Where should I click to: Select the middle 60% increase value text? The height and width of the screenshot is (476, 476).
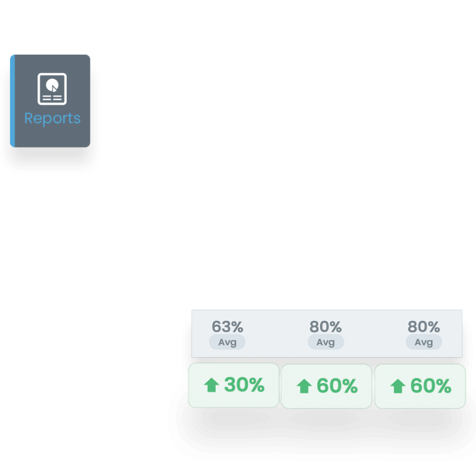[337, 386]
